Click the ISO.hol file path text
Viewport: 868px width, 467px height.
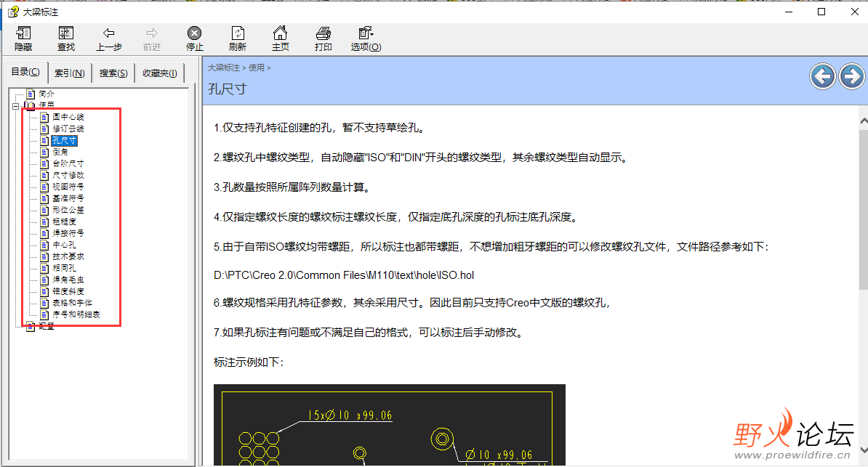(344, 275)
